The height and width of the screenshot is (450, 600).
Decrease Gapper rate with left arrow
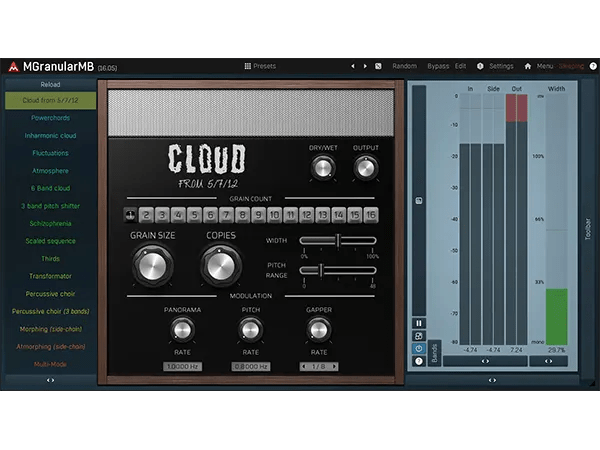tap(304, 367)
